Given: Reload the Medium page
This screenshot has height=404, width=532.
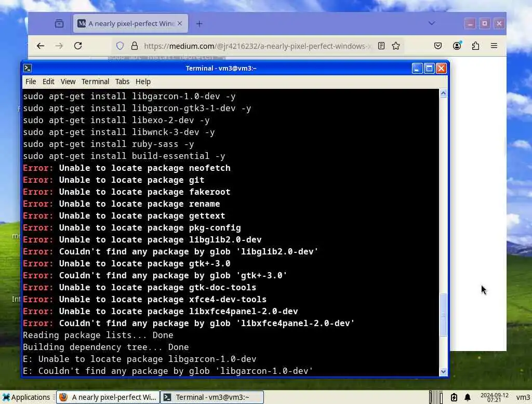Looking at the screenshot, I should [78, 46].
